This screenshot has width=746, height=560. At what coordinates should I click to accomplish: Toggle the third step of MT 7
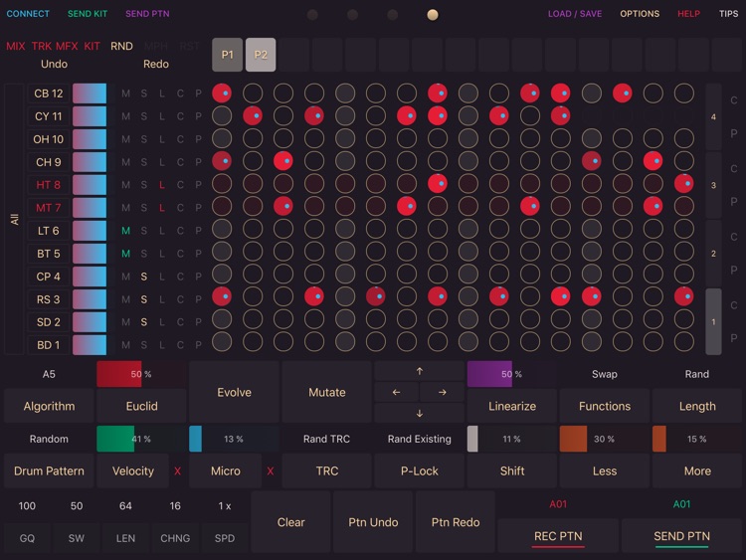[x=283, y=206]
